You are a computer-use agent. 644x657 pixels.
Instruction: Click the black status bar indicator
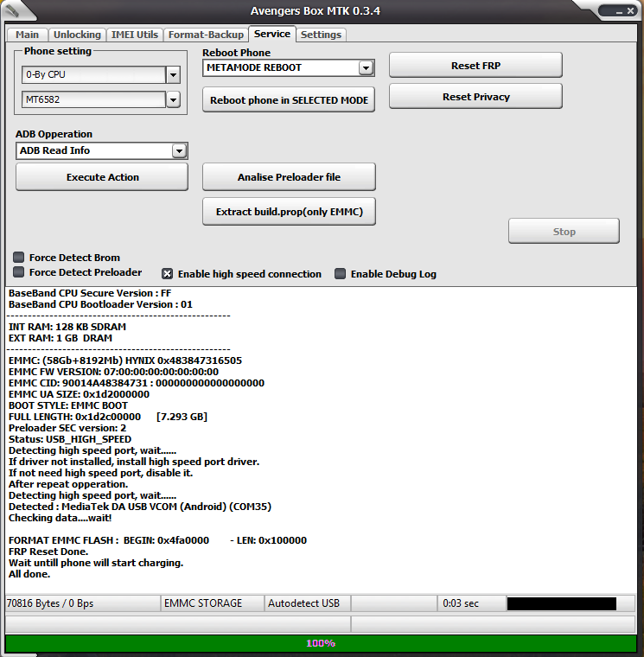coord(562,603)
